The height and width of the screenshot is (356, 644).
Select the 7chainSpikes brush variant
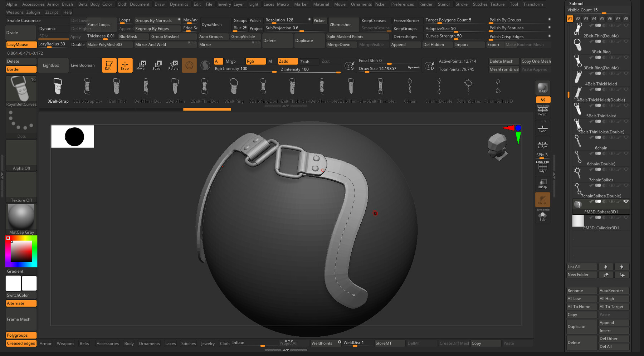pos(469,91)
